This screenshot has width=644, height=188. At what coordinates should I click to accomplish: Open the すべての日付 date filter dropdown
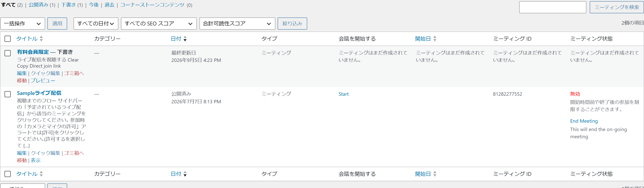pos(96,24)
